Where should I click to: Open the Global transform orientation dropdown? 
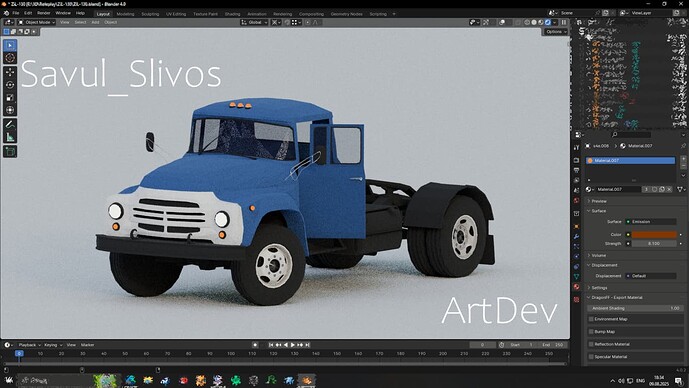click(x=254, y=22)
